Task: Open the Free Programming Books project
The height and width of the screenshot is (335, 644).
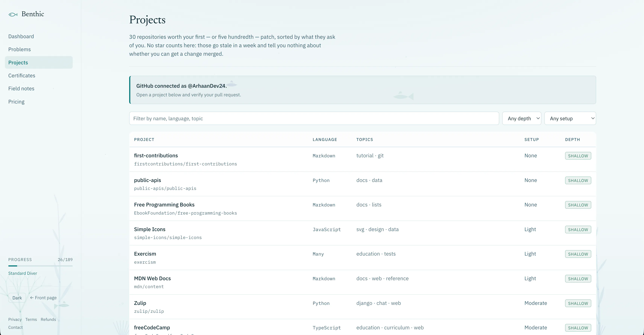Action: tap(164, 205)
